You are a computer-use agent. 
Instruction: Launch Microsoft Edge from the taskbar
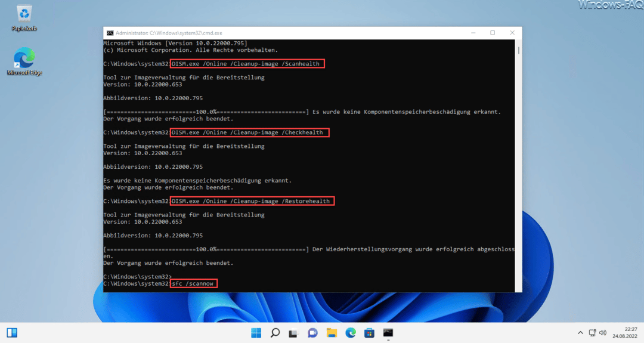point(351,333)
